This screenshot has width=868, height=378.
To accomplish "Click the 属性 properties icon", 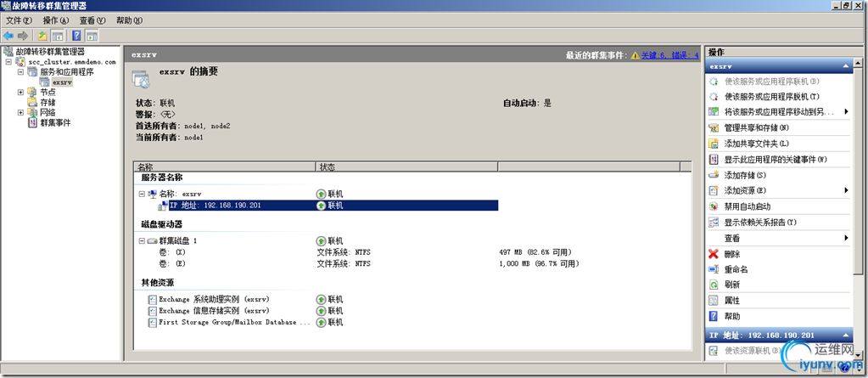I will [x=714, y=301].
